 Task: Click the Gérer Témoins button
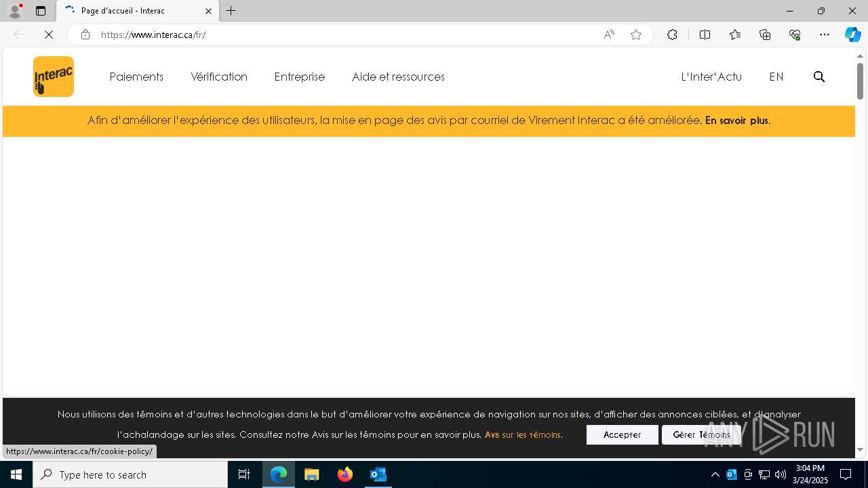click(x=701, y=434)
